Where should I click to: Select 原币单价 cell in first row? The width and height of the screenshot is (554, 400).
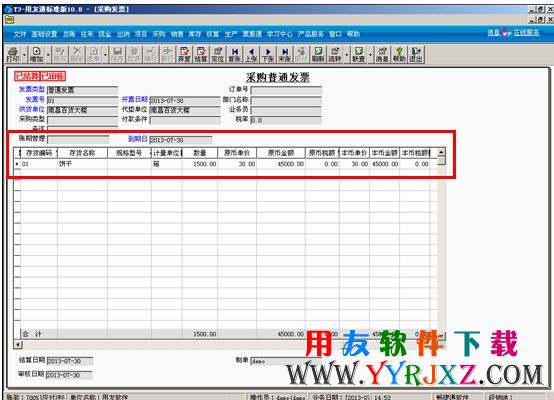click(237, 164)
